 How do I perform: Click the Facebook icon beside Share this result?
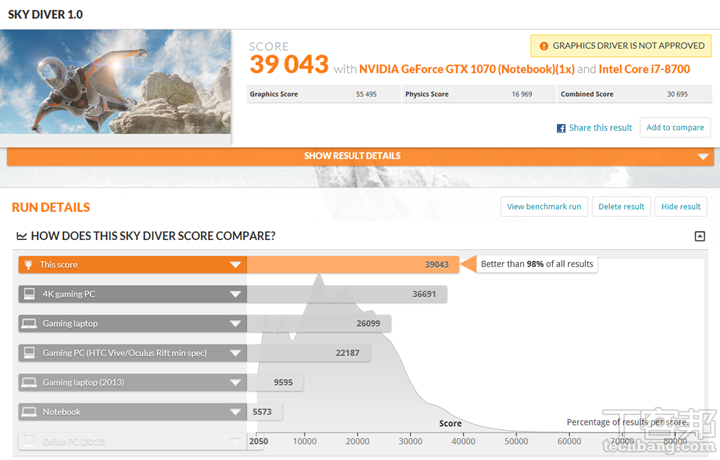click(x=562, y=128)
